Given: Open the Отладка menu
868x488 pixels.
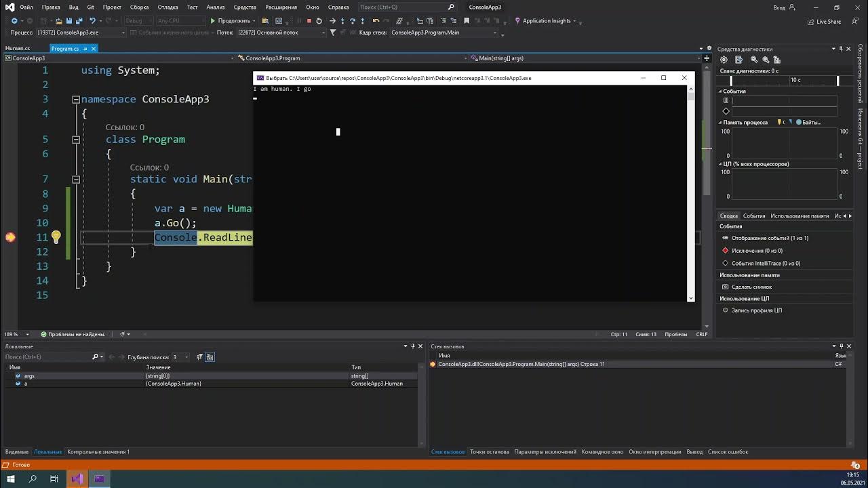Looking at the screenshot, I should (x=167, y=7).
